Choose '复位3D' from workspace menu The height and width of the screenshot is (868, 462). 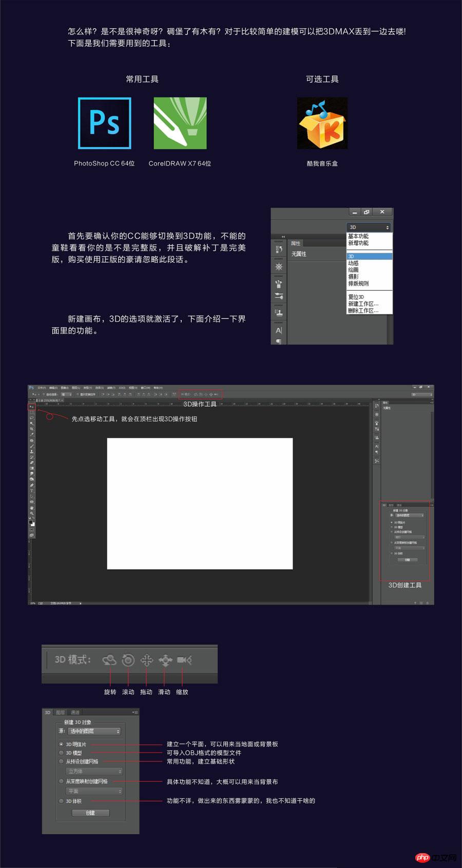(x=356, y=297)
